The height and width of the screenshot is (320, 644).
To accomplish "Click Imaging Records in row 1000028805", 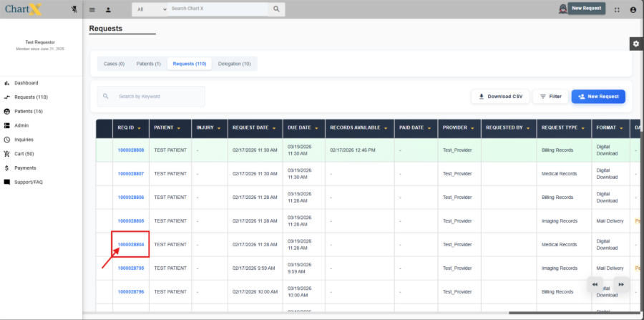I will pyautogui.click(x=559, y=221).
